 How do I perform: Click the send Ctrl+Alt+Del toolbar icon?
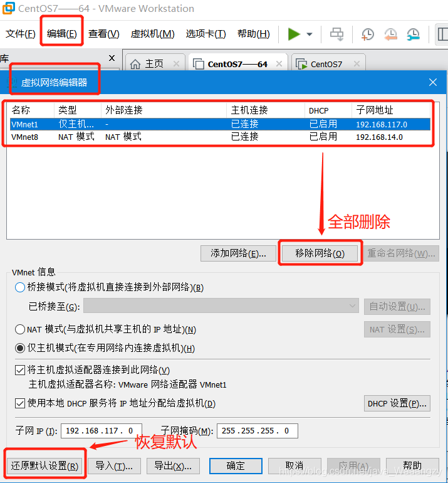(336, 34)
